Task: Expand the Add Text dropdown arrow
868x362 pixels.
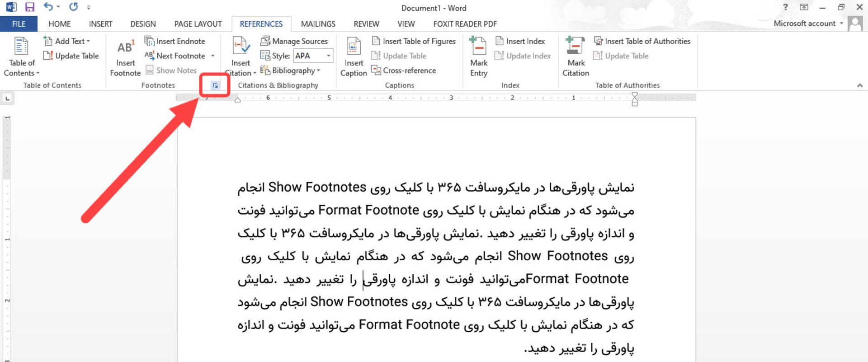Action: (x=88, y=41)
